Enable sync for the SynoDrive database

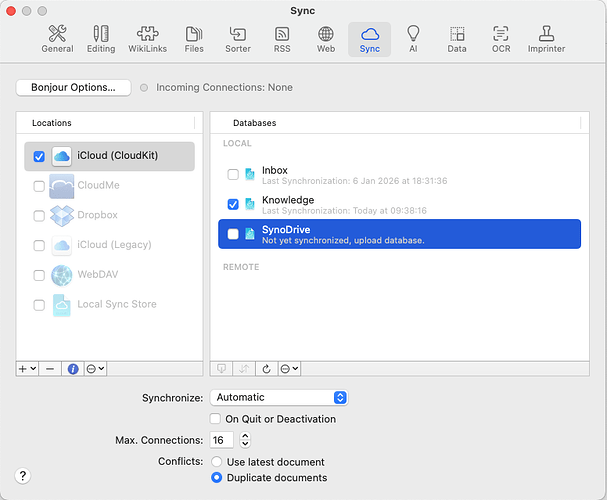pyautogui.click(x=233, y=234)
